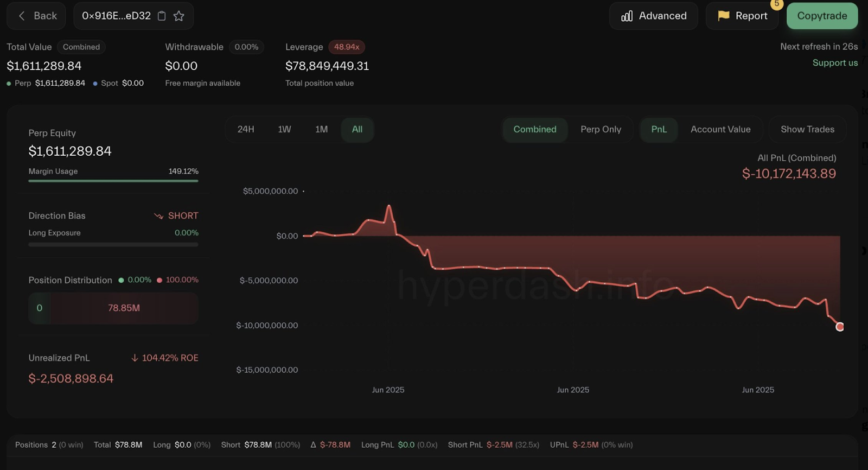Click the 100.00% short distribution percentage
This screenshot has width=868, height=470.
point(182,280)
